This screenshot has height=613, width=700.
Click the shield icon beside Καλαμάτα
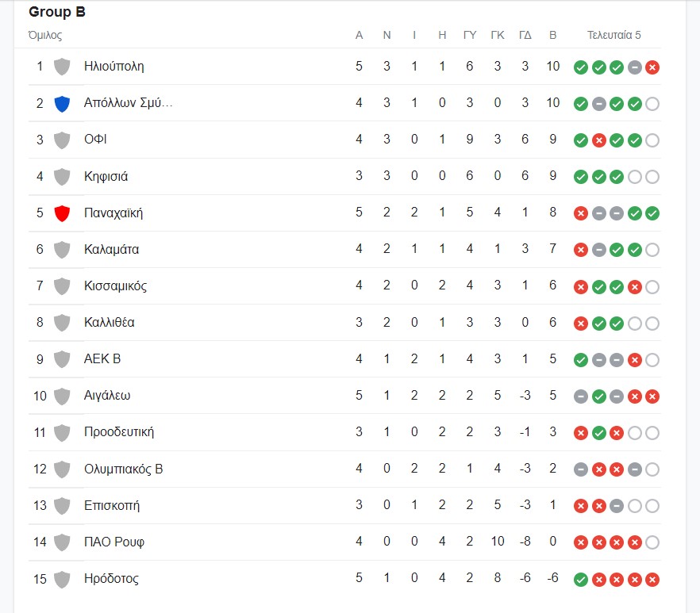[62, 249]
